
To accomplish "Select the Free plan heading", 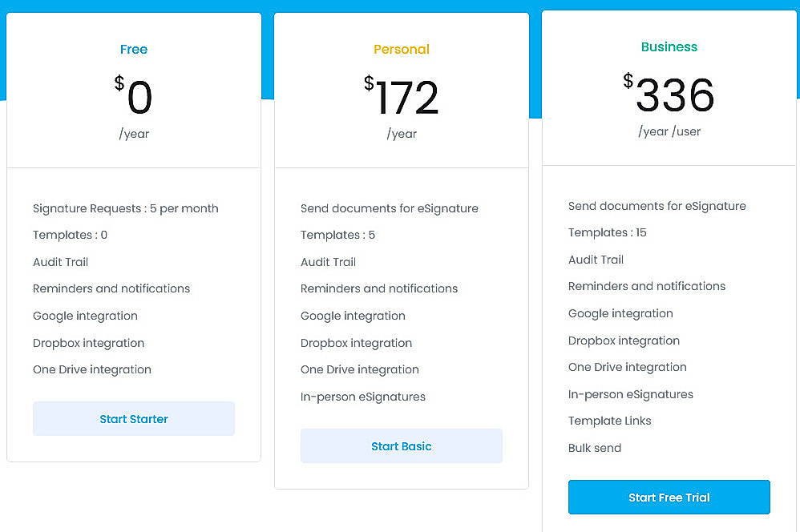I will point(133,49).
